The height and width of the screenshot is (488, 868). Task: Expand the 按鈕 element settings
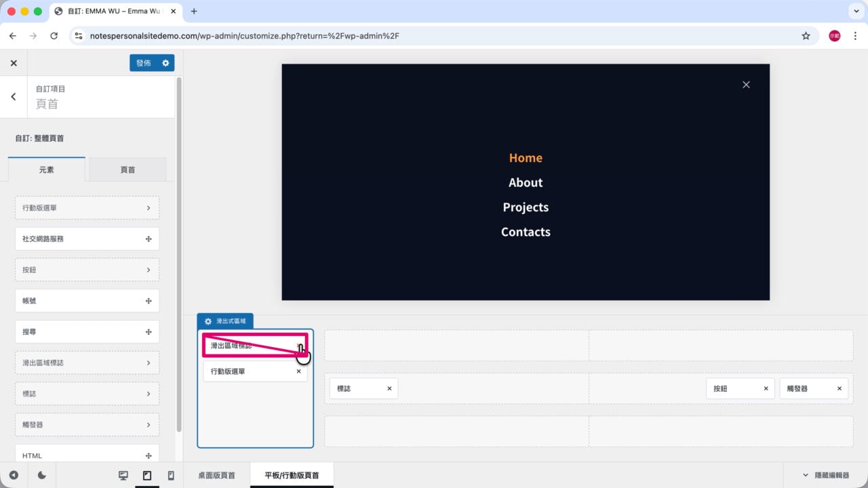click(x=87, y=270)
